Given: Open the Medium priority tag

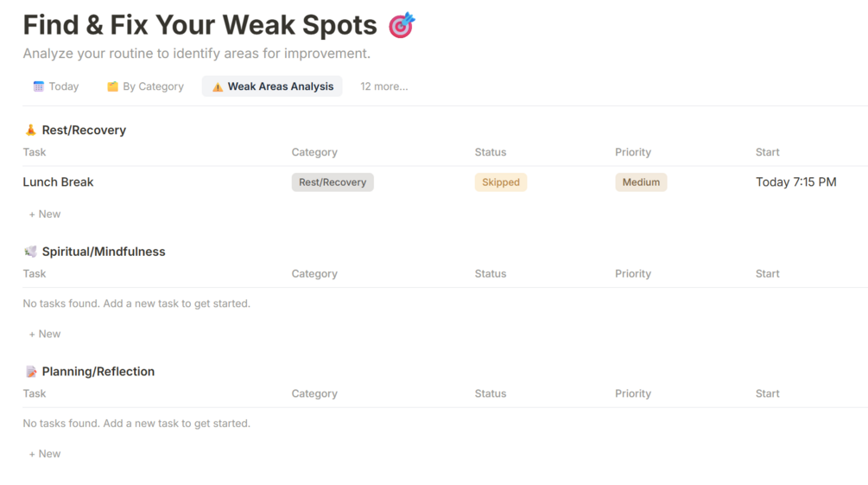Looking at the screenshot, I should click(641, 182).
